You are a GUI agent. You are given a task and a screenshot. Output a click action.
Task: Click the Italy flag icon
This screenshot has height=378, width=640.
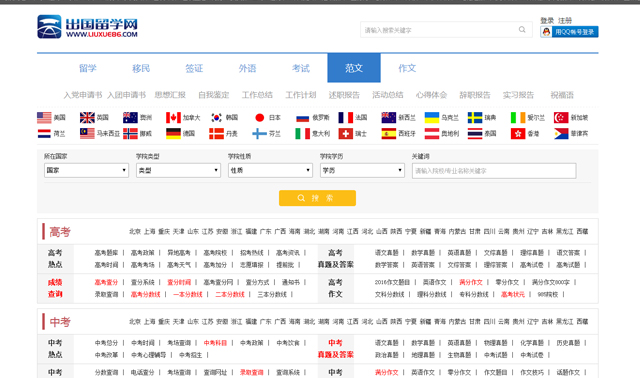click(302, 133)
